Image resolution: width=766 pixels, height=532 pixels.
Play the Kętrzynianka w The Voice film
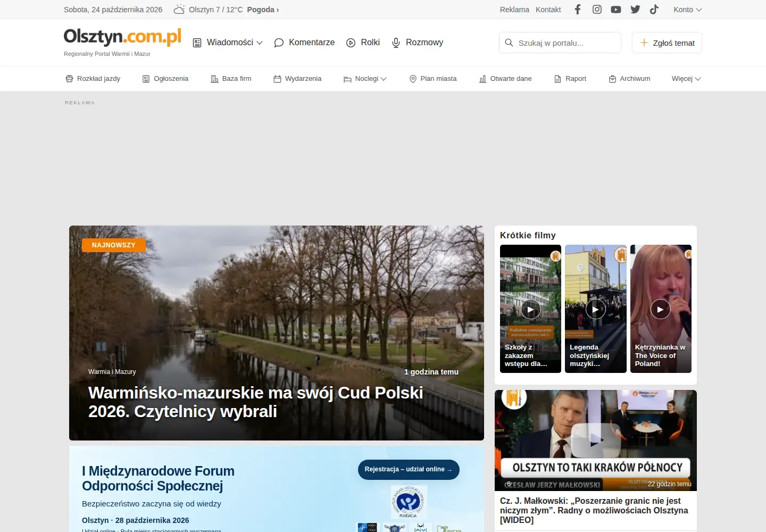(x=661, y=309)
